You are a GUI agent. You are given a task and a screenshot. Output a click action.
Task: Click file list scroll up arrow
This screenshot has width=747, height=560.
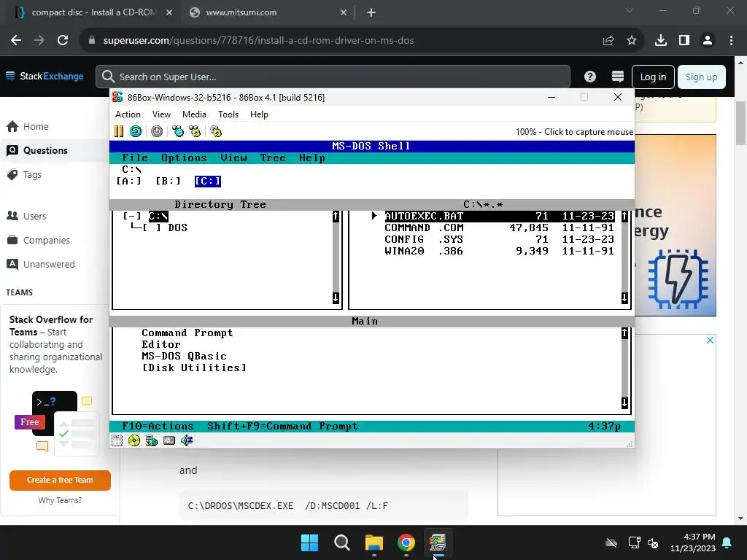[624, 217]
